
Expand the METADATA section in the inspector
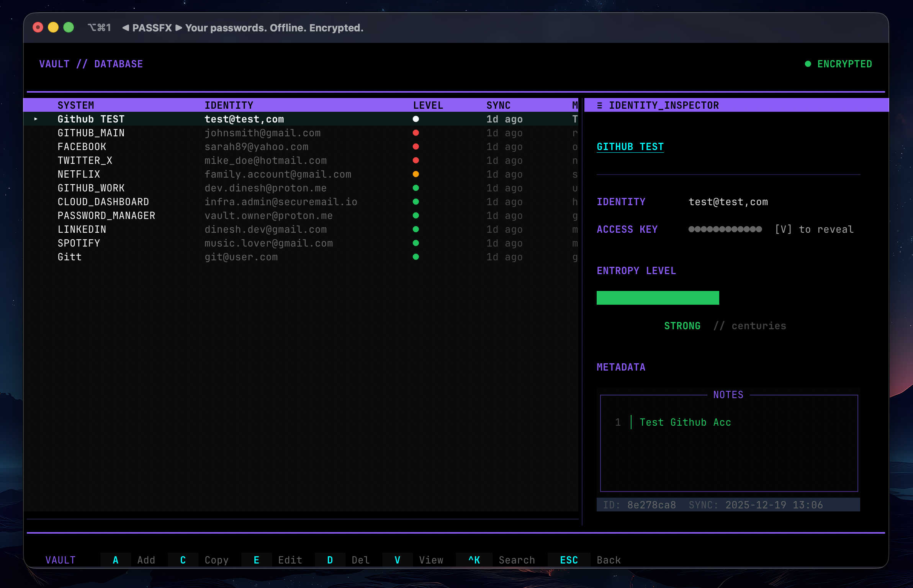(x=621, y=367)
